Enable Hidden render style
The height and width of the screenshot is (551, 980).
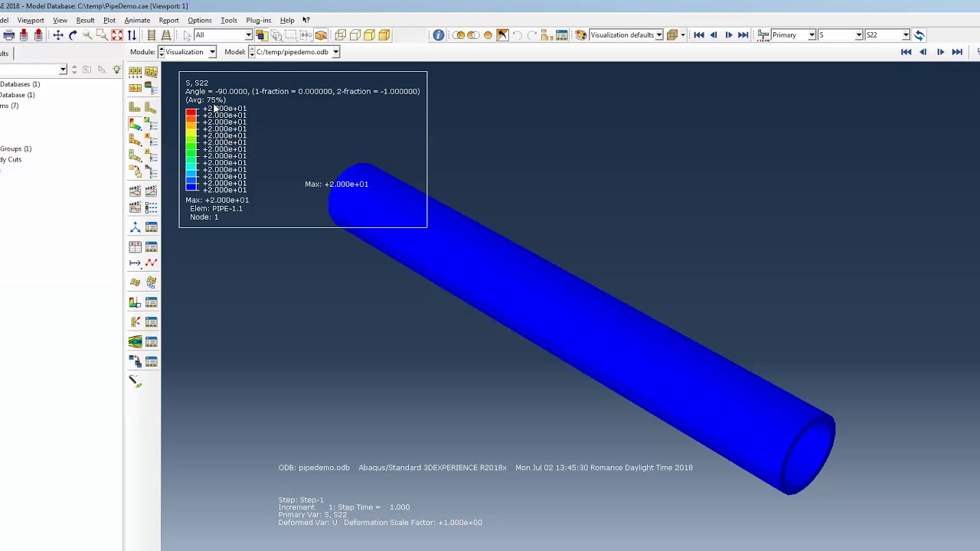tap(355, 35)
